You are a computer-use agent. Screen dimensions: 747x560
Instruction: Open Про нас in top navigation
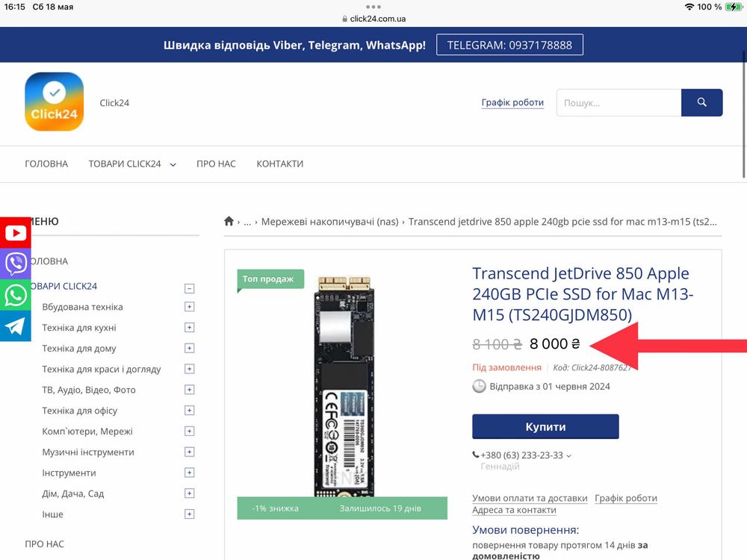(217, 164)
